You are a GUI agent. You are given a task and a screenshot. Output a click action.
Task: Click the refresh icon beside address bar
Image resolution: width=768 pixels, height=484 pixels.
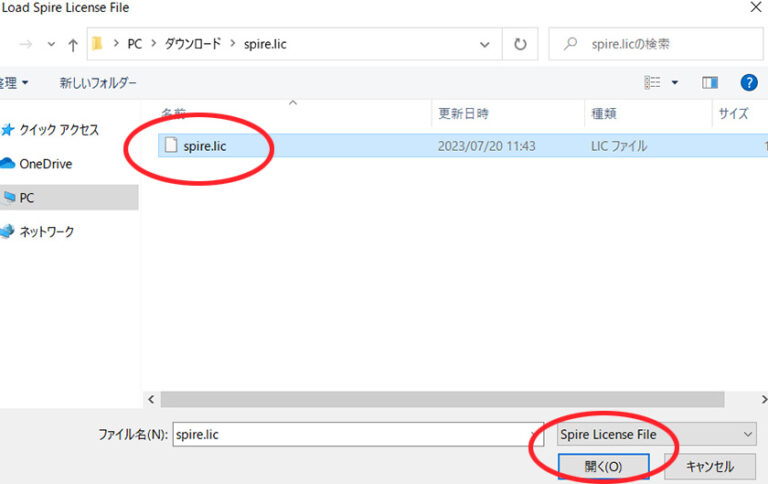pyautogui.click(x=520, y=45)
